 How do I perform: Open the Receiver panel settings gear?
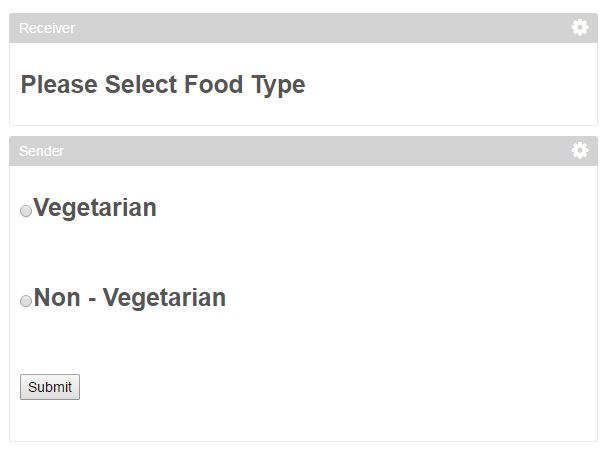(x=580, y=27)
